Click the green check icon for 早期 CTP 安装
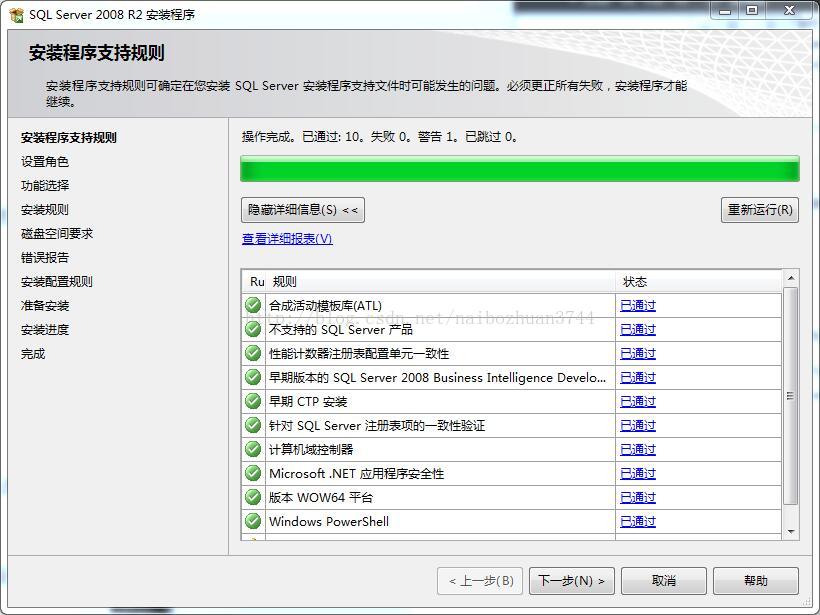The image size is (820, 615). 253,401
